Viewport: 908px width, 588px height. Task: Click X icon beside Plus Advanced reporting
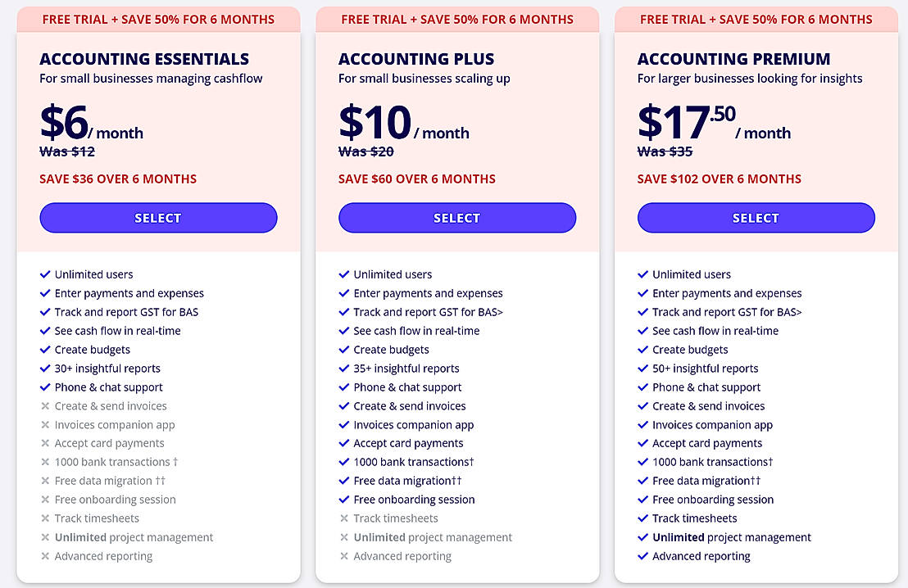tap(344, 556)
